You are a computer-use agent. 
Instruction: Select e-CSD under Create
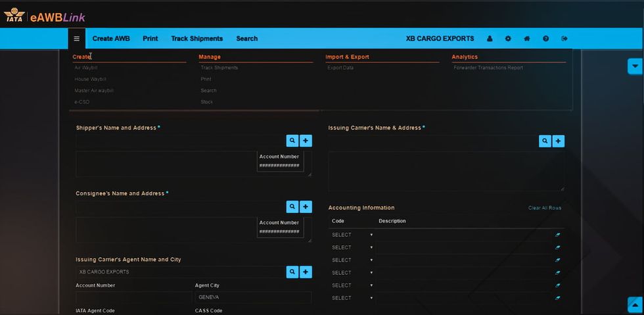(81, 102)
